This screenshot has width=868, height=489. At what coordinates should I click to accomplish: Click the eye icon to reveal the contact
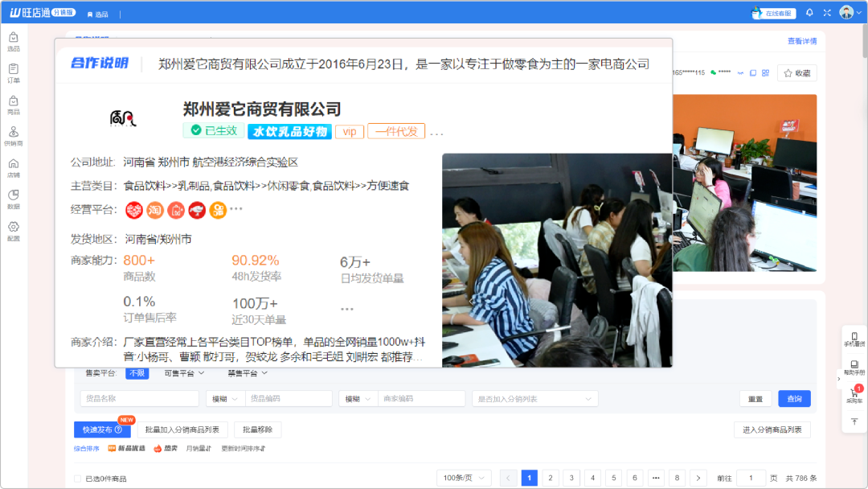click(x=740, y=73)
